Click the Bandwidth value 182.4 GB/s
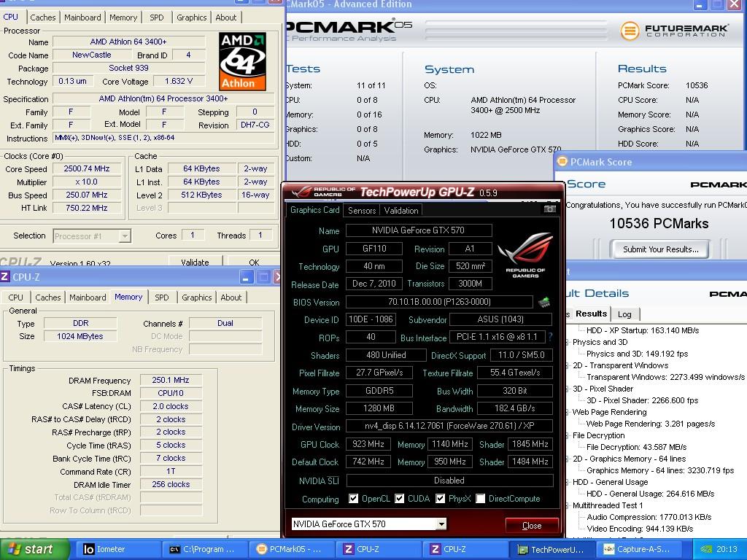 coord(514,408)
